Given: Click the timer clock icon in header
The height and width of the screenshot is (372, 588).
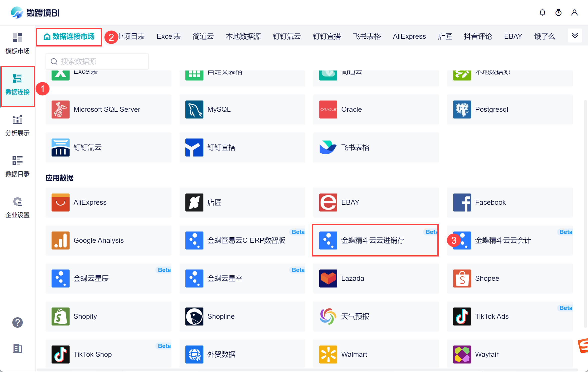Looking at the screenshot, I should point(558,12).
